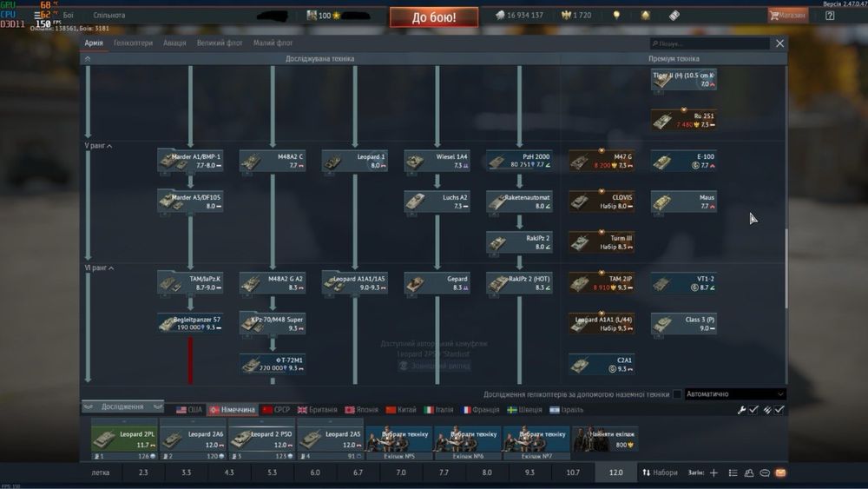
Task: Click the research tree vertical scrollbar
Action: 786,268
